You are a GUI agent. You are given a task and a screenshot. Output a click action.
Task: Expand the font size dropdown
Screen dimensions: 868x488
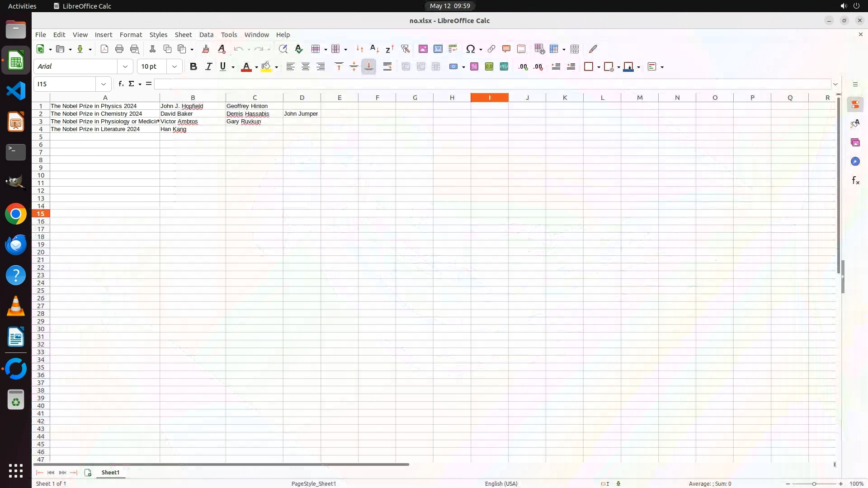click(175, 66)
